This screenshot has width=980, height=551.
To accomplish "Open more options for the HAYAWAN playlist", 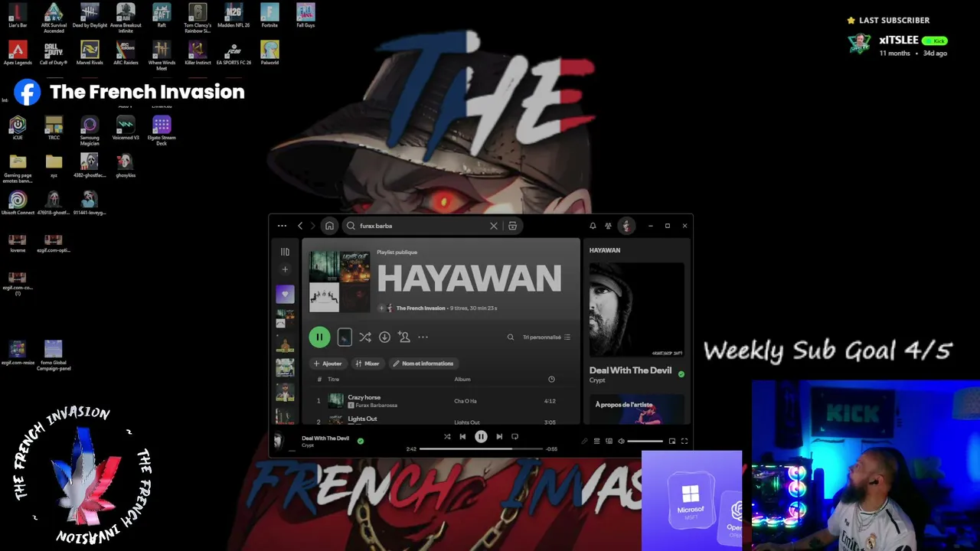I will click(423, 337).
